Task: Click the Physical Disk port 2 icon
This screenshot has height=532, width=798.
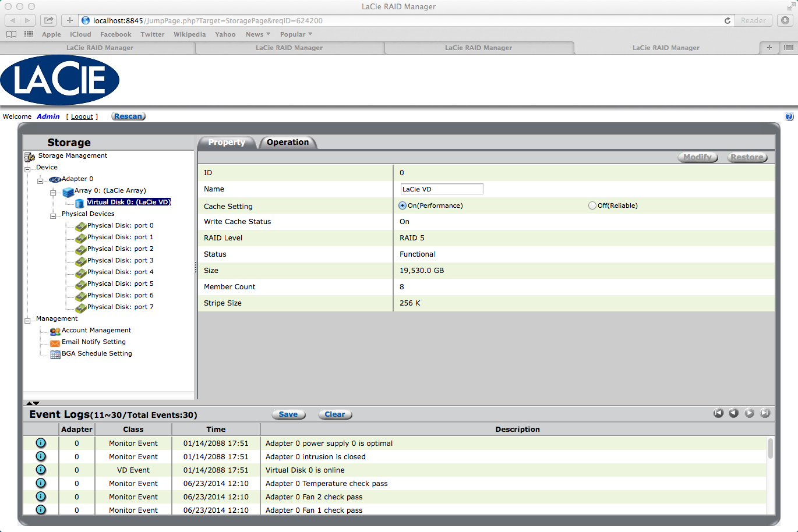Action: tap(81, 250)
